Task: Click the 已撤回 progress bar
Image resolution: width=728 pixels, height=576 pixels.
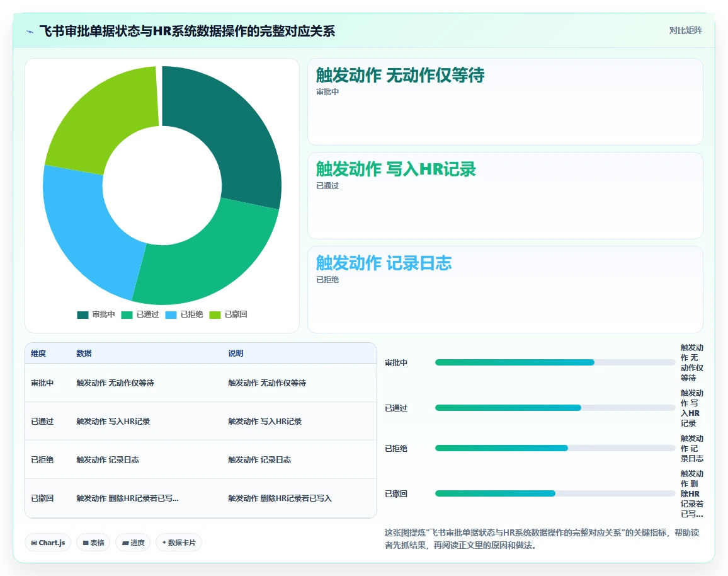Action: click(x=555, y=493)
